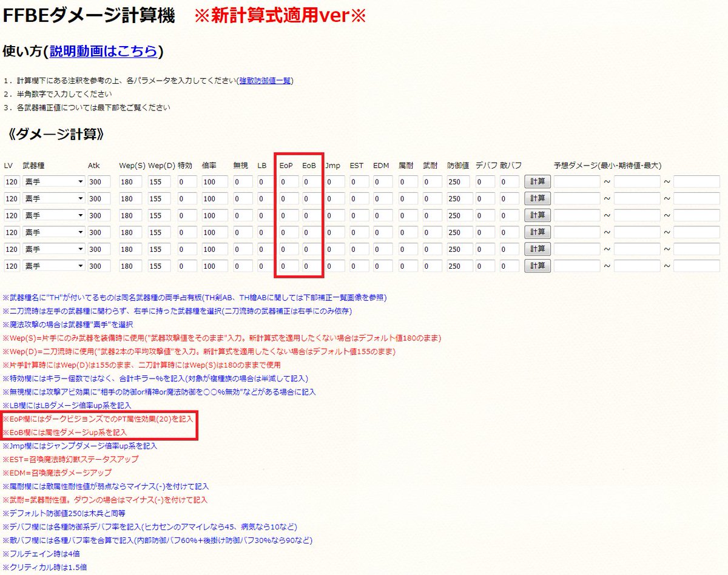Click the note ※クリティカル時は1.5倍
The height and width of the screenshot is (575, 728).
click(x=45, y=567)
